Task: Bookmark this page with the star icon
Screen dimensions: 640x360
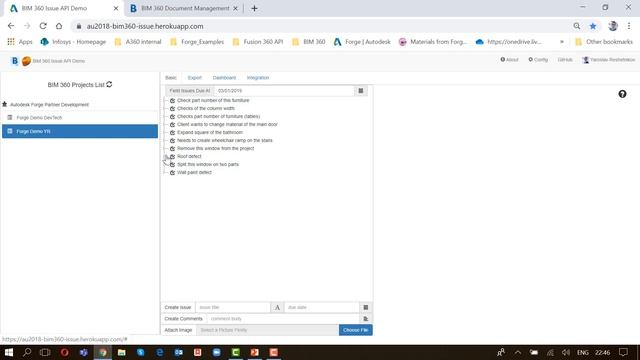Action: point(593,26)
